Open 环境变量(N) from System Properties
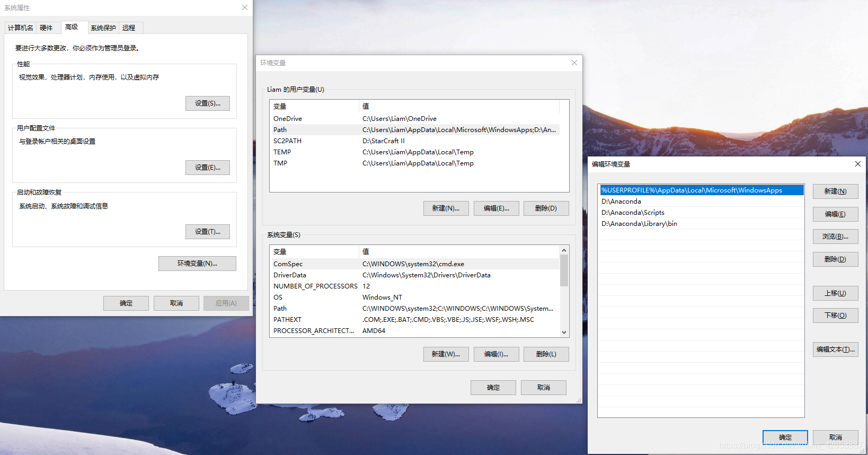The image size is (868, 455). 197,264
